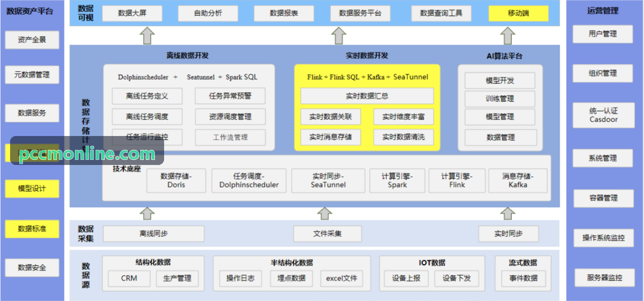The image size is (644, 301).
Task: Select the 数据查询工具 box
Action: pyautogui.click(x=441, y=13)
